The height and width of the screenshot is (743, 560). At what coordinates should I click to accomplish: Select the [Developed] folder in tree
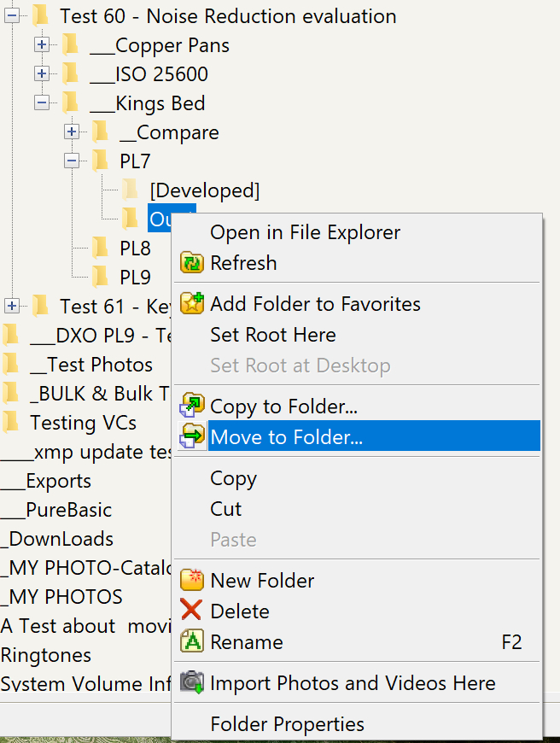tap(204, 190)
